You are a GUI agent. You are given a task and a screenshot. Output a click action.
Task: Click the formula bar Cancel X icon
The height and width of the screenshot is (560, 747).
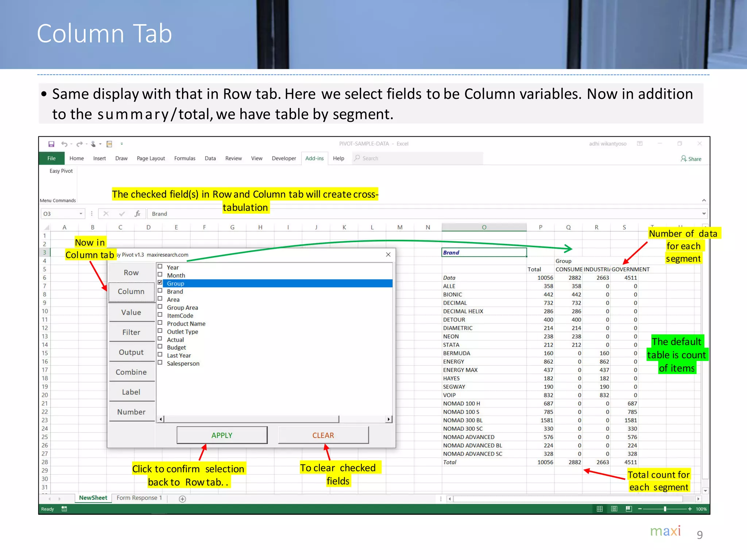pyautogui.click(x=106, y=214)
